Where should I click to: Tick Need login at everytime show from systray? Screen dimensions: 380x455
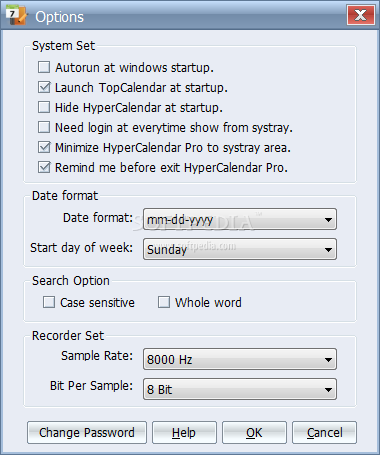coord(44,127)
